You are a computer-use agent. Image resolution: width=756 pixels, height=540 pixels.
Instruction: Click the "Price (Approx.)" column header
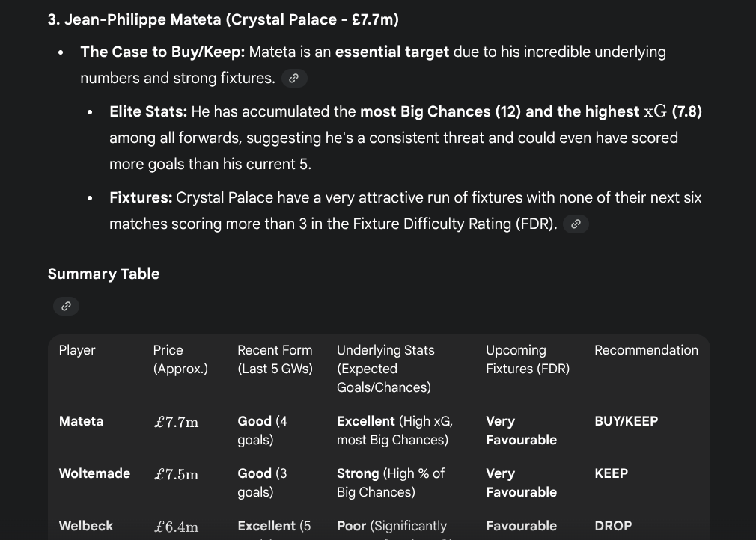[x=180, y=359]
